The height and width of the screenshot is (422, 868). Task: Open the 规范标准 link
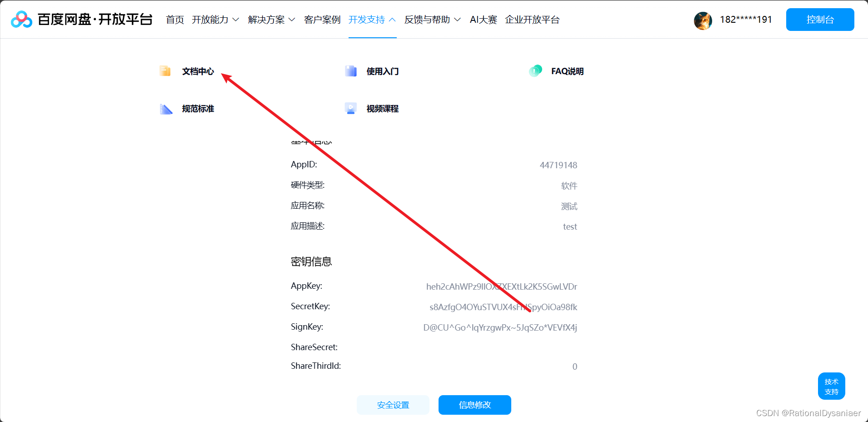pyautogui.click(x=198, y=109)
